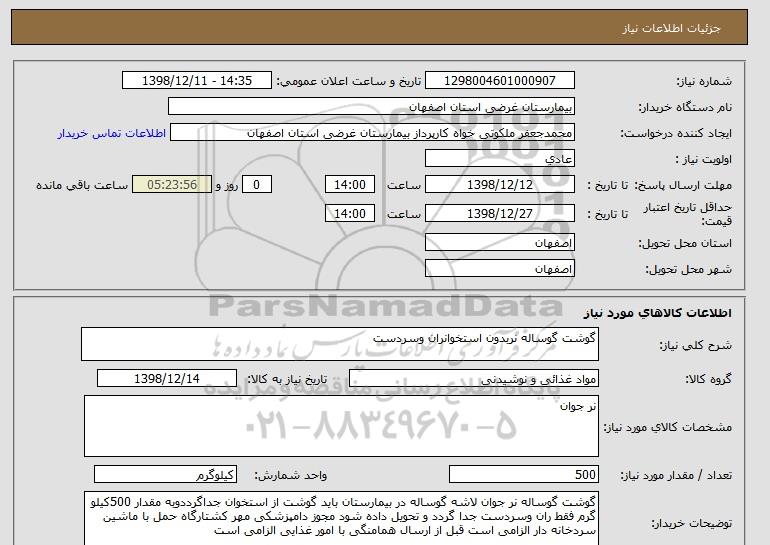Image resolution: width=770 pixels, height=545 pixels.
Task: Click the section heading اطلاعات کالاهای مورد نیاز
Action: [x=657, y=313]
